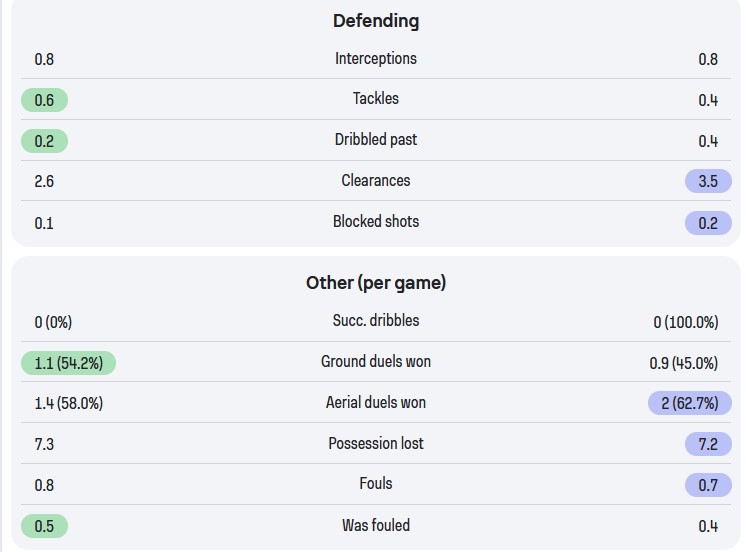Click the Other (per game) heading
Image resolution: width=746 pixels, height=552 pixels.
pyautogui.click(x=376, y=282)
